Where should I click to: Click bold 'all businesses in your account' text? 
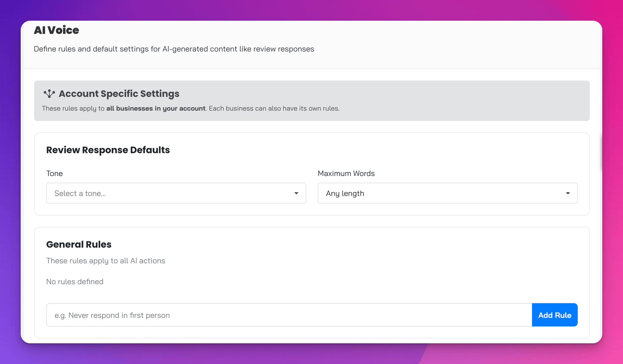(156, 109)
